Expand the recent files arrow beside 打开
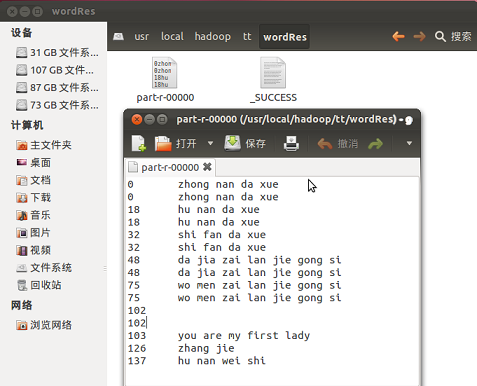Screen dimensions: 477x386 point(210,143)
